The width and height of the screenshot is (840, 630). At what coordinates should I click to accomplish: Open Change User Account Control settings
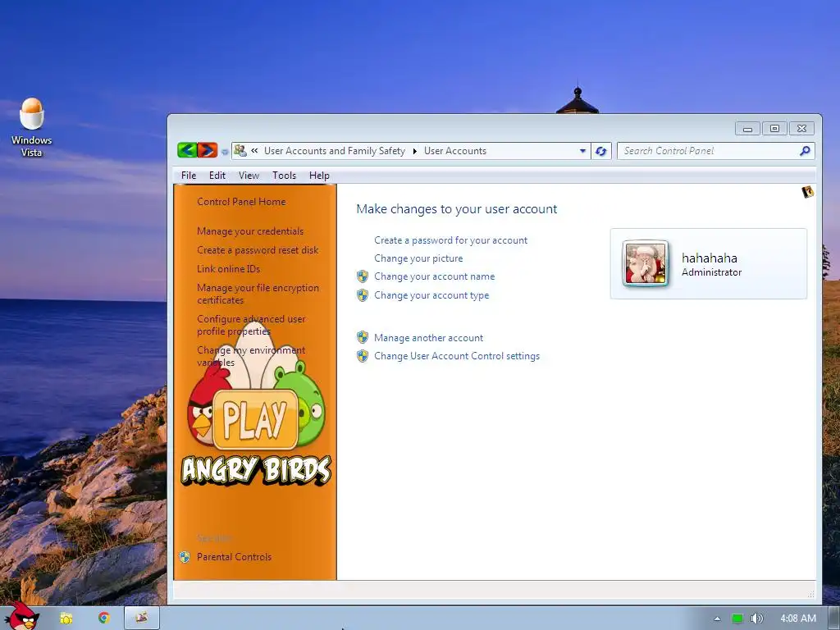coord(457,356)
